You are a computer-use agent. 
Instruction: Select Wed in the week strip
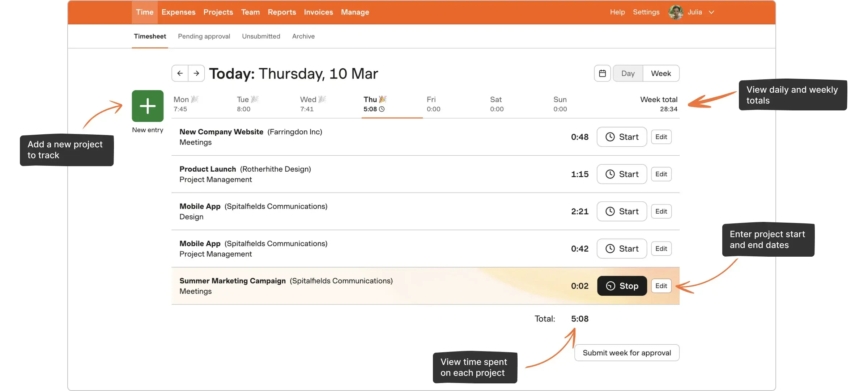point(313,104)
